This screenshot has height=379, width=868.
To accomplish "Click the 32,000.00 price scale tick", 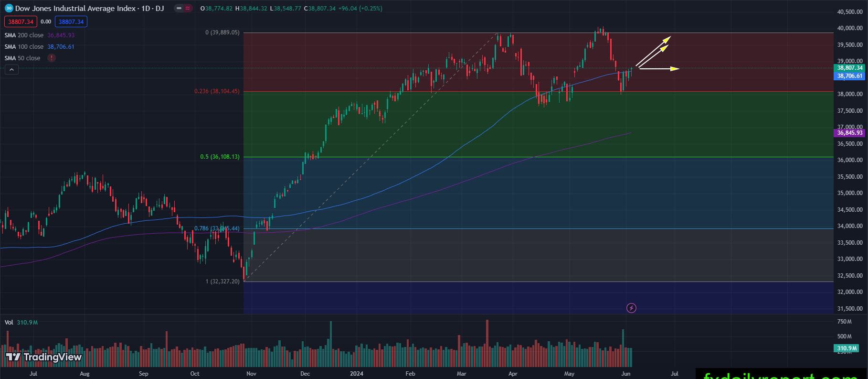I will click(x=850, y=292).
